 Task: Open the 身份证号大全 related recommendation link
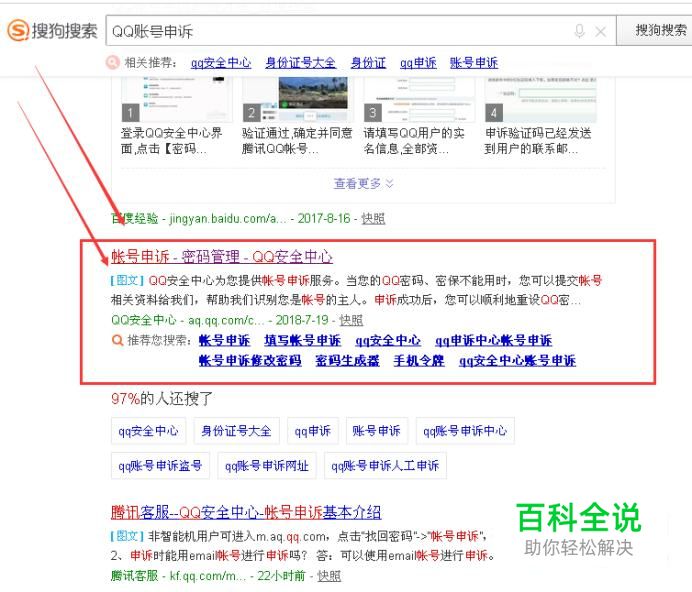(x=300, y=63)
